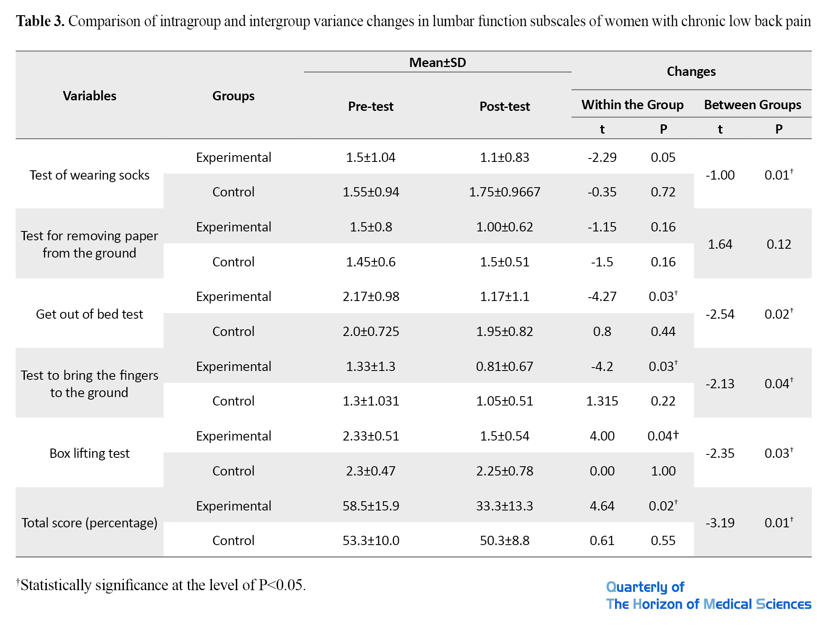This screenshot has height=626, width=840.
Task: Select the post-test value 1.75±0.9667
Action: (x=504, y=192)
